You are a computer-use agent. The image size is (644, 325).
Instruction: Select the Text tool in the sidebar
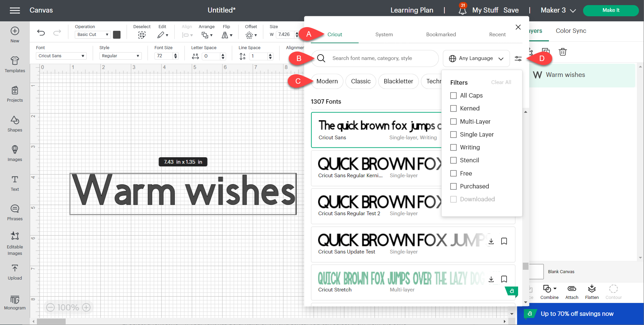[x=15, y=183]
